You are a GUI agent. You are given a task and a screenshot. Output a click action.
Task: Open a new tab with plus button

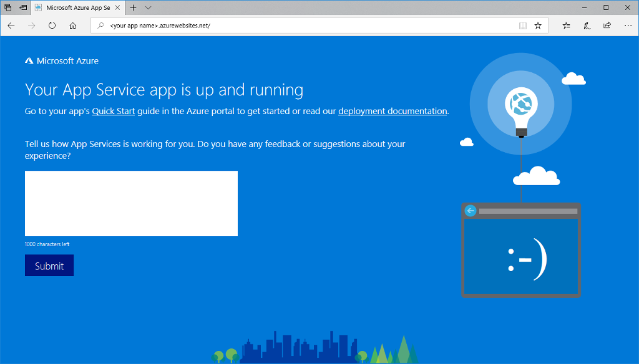point(133,7)
